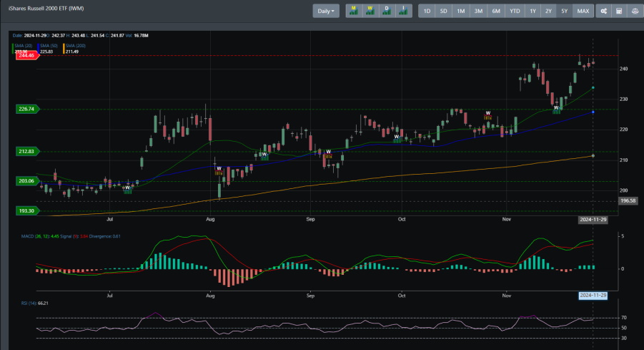Screen dimensions: 644x350
Task: Click the W signal marker in early September
Action: pos(329,152)
